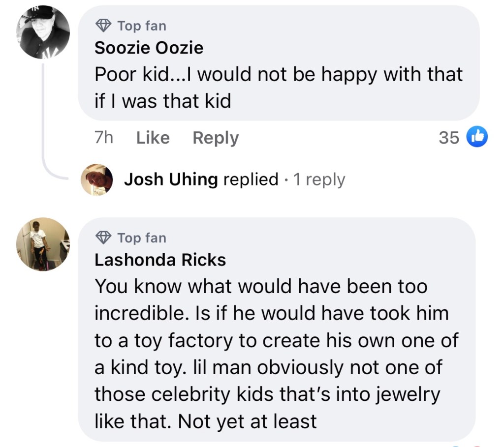Open the Soozie Oozie profile name link
Screen dimensions: 504x447
tap(149, 48)
